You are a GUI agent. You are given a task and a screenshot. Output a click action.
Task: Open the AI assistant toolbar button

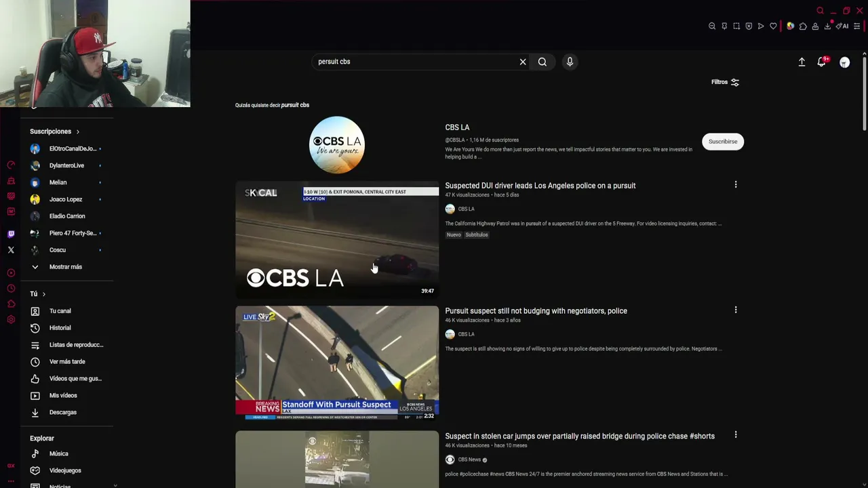(842, 26)
